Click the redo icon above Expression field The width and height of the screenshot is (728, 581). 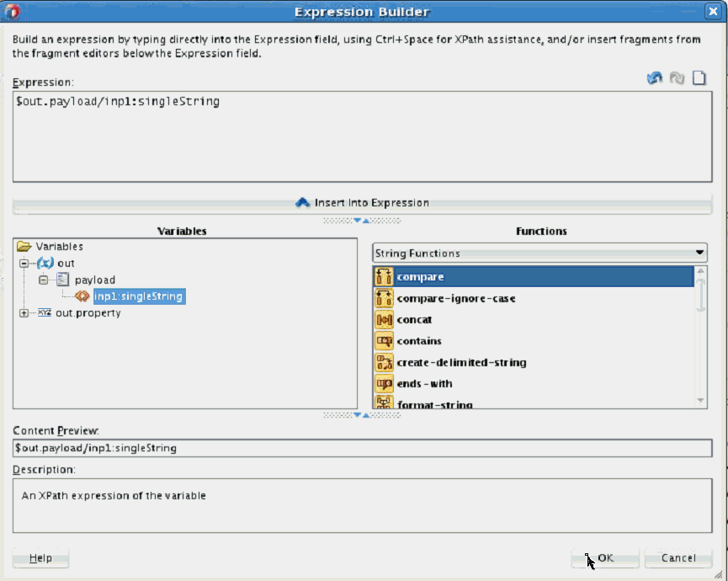pos(677,78)
